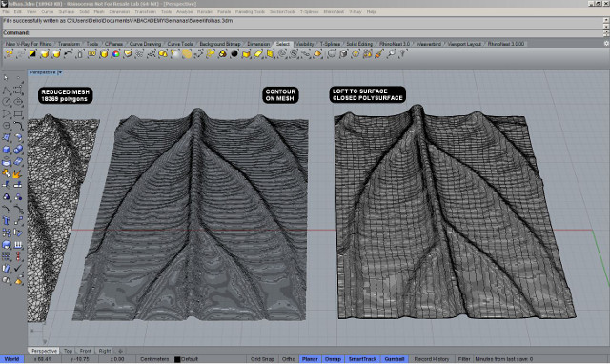Click the Render sphere icon at sidebar bottom
This screenshot has height=364, width=610.
(x=7, y=280)
